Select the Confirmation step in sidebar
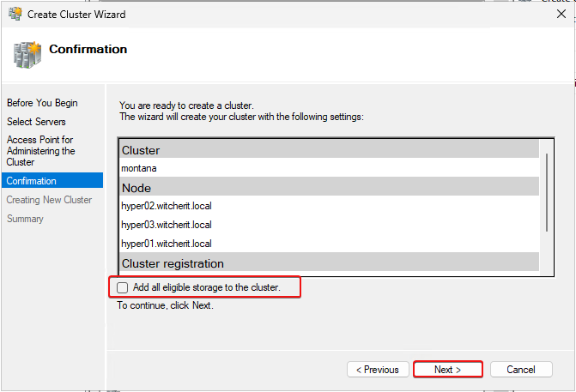 click(32, 181)
